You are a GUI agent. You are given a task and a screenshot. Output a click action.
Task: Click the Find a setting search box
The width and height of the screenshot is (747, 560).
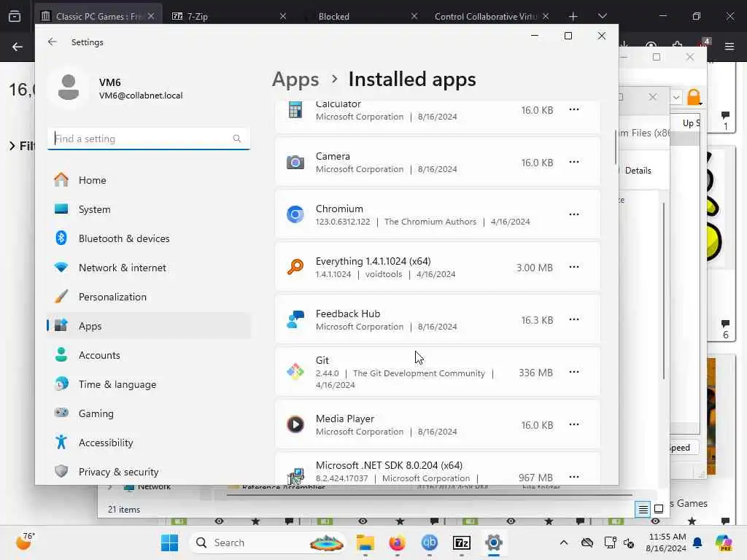point(149,139)
